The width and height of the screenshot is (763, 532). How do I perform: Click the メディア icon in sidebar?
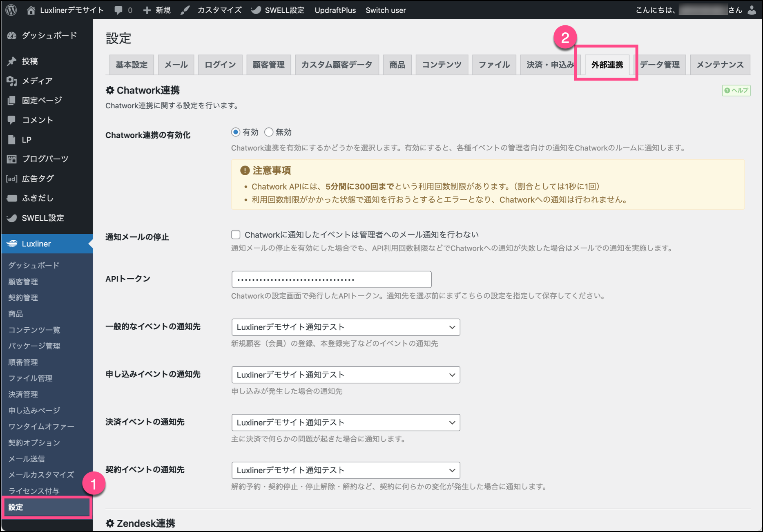coord(11,81)
